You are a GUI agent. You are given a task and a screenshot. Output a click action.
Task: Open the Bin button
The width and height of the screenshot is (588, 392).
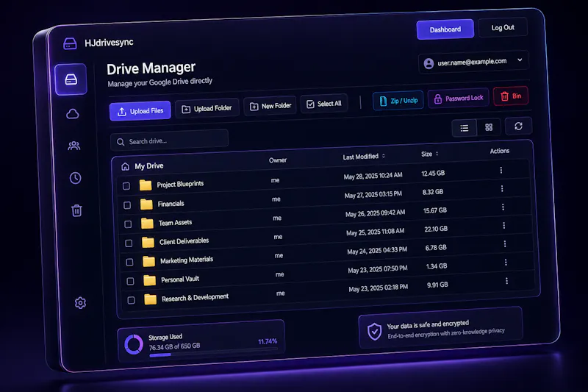pos(511,96)
